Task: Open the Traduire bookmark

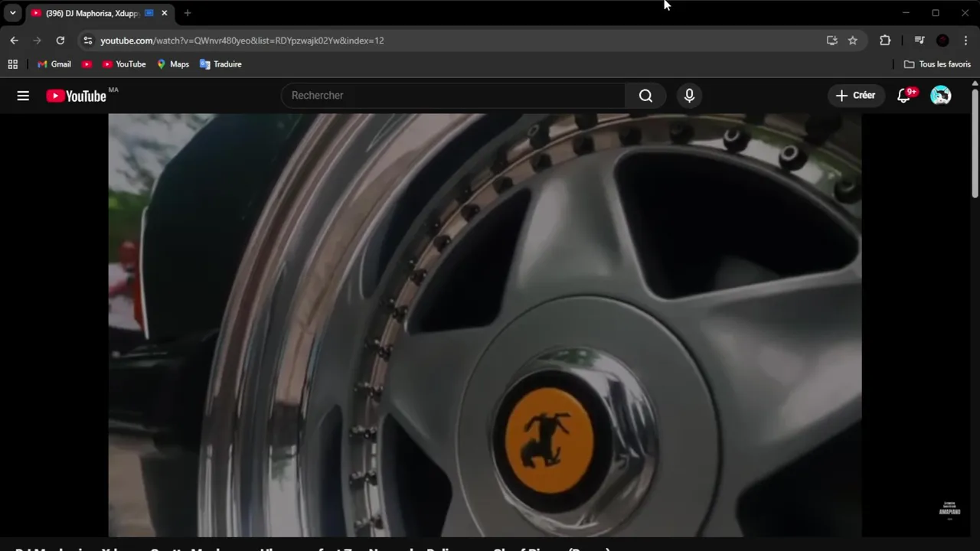Action: point(220,64)
